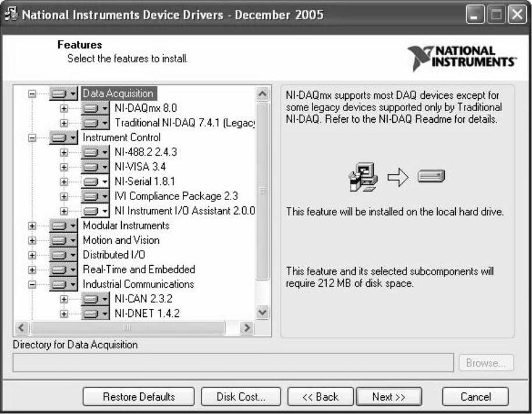This screenshot has height=414, width=532.
Task: Open install-state icon for Data Acquisition
Action: tap(63, 93)
